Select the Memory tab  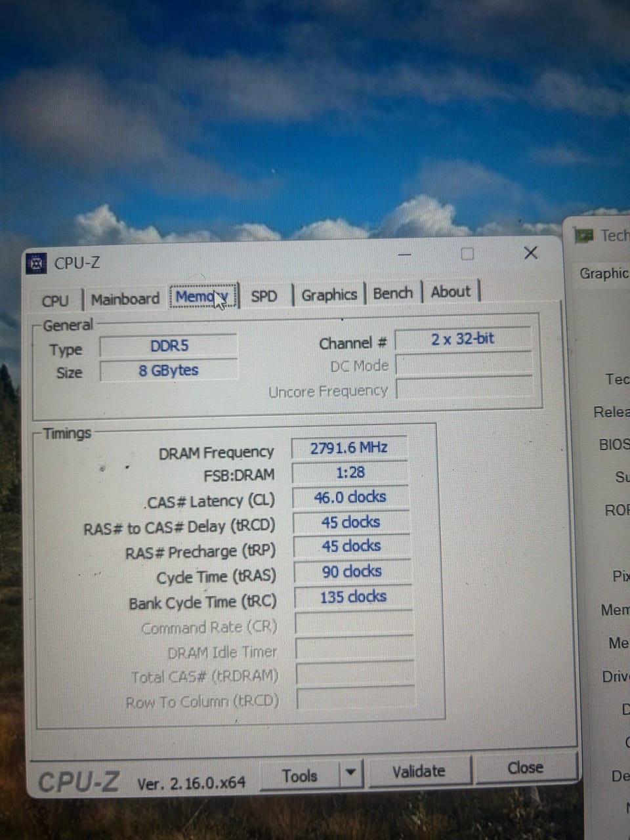(x=203, y=297)
